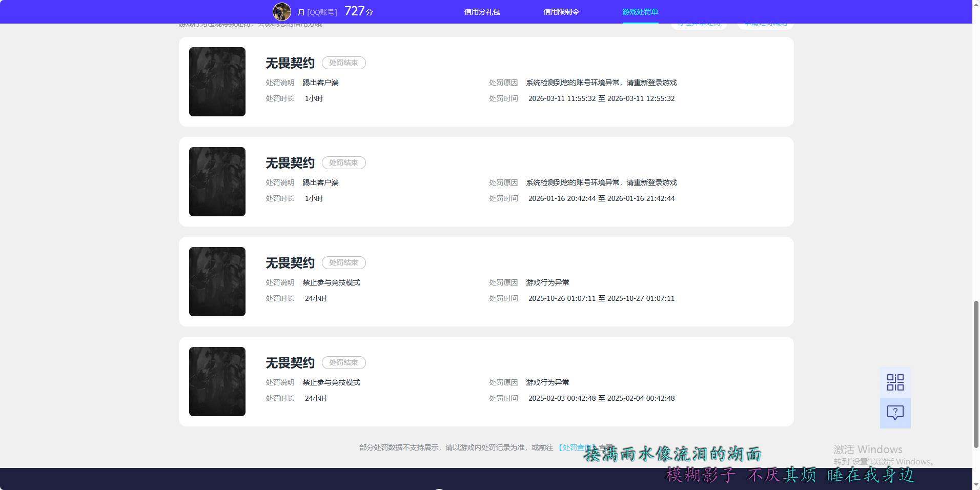Click the 处罚结束 badge on the last card
This screenshot has height=490, width=980.
point(343,362)
